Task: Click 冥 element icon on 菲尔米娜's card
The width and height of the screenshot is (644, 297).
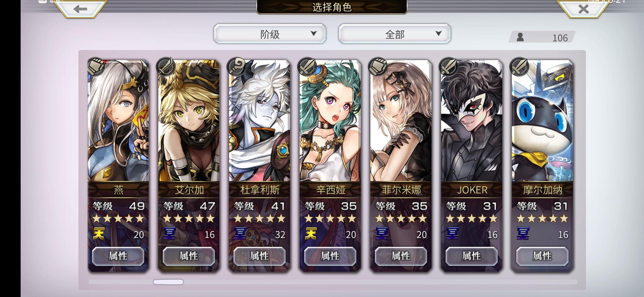Action: [382, 234]
